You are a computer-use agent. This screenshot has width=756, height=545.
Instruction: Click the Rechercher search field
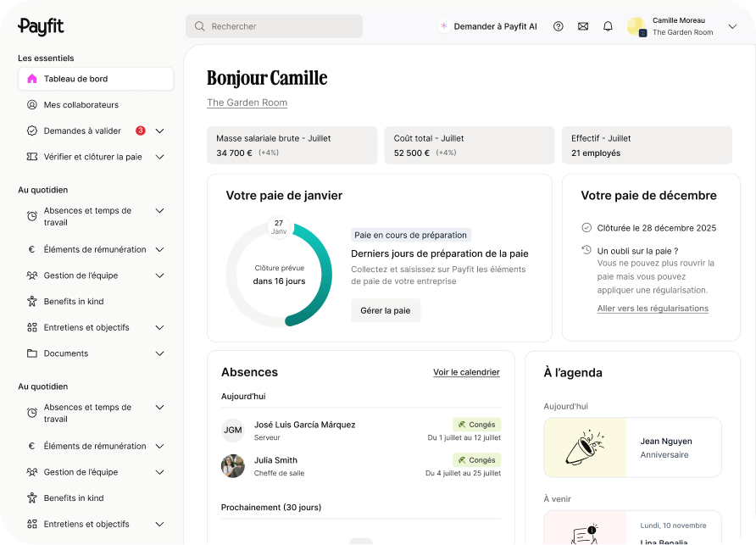275,26
